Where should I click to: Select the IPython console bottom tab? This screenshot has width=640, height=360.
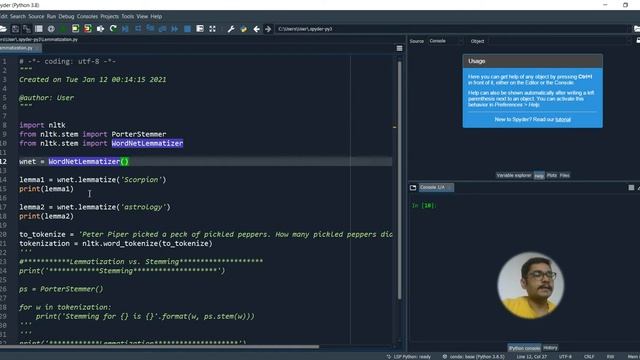(524, 348)
